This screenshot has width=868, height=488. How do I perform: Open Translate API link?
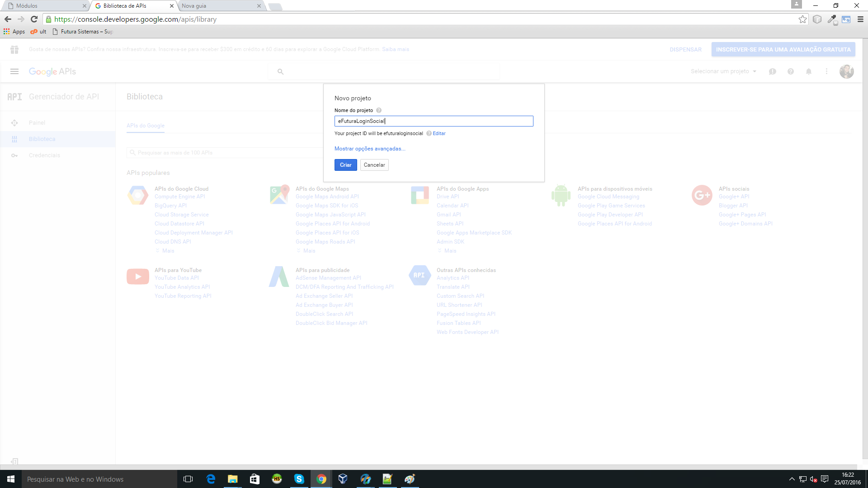coord(453,287)
